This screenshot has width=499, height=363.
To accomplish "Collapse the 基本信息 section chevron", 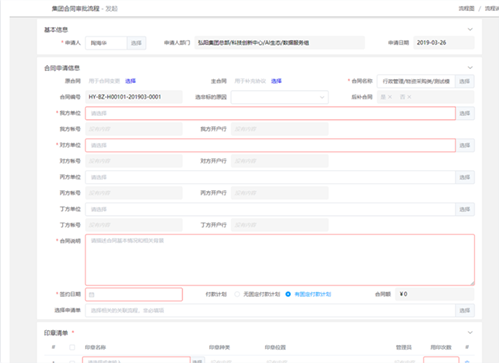I will click(x=470, y=29).
